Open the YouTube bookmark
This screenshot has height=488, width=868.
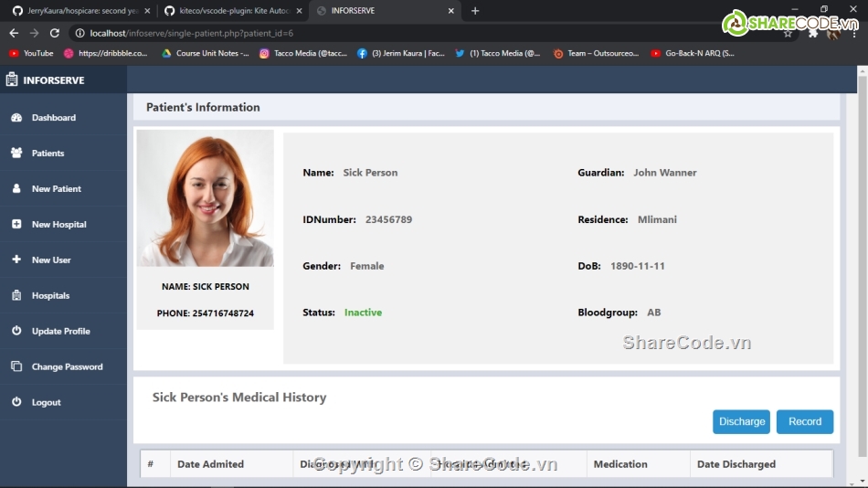click(x=31, y=54)
